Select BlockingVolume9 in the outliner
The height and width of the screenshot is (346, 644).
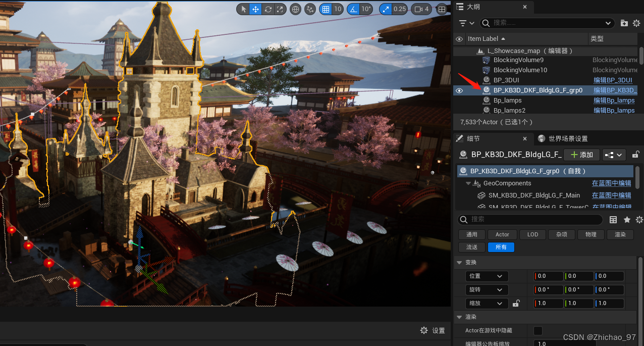[x=518, y=60]
